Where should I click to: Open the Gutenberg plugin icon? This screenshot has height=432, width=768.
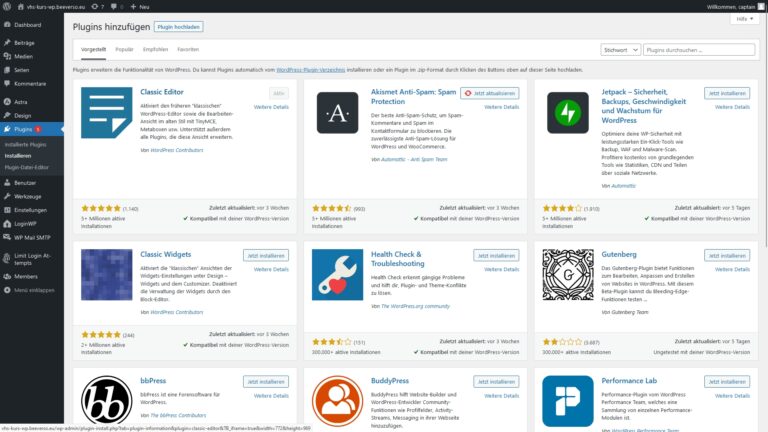click(x=568, y=275)
